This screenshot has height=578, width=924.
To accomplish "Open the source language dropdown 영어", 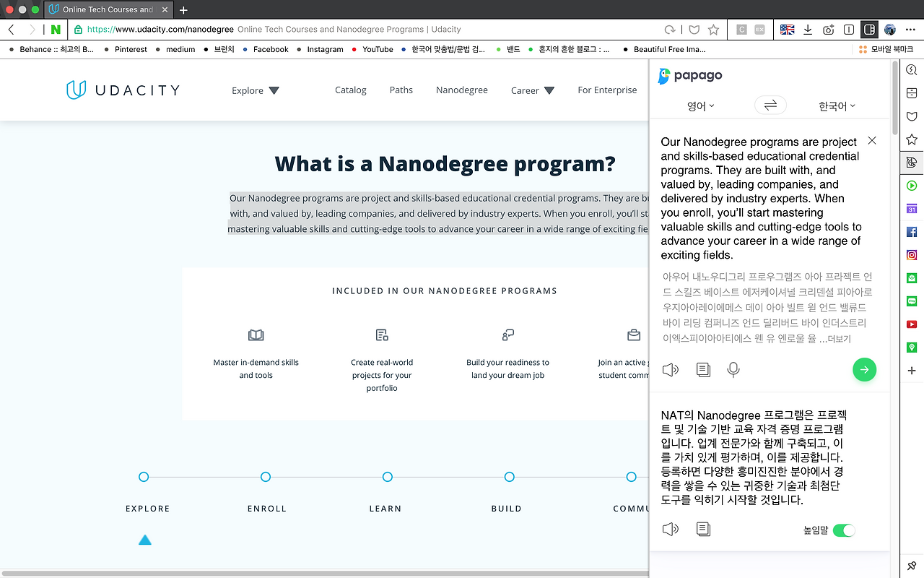I will 700,106.
